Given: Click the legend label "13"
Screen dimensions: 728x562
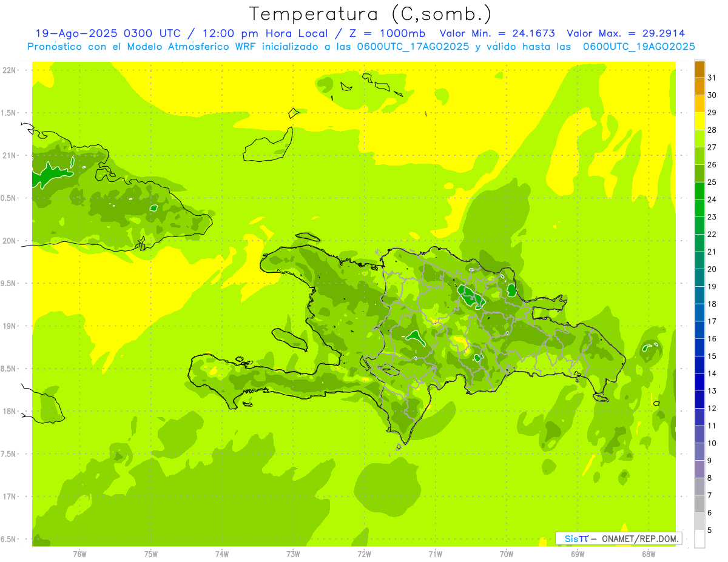Looking at the screenshot, I should [x=712, y=391].
